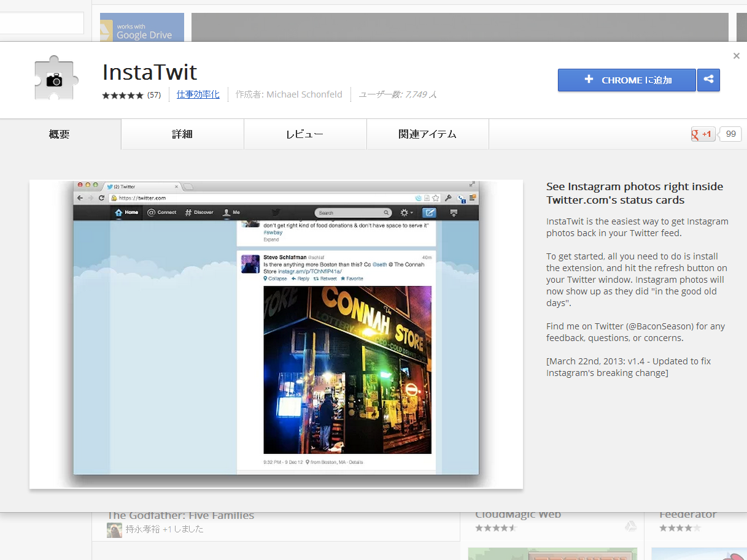Click the Google Drive icon beside CloudMagic rating
The image size is (747, 560).
pyautogui.click(x=630, y=527)
